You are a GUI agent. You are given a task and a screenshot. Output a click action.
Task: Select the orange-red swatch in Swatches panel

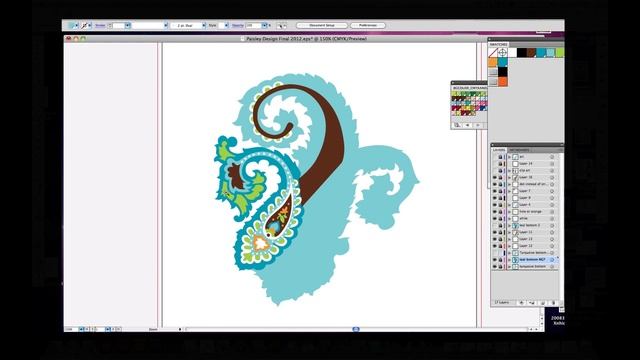[x=502, y=81]
